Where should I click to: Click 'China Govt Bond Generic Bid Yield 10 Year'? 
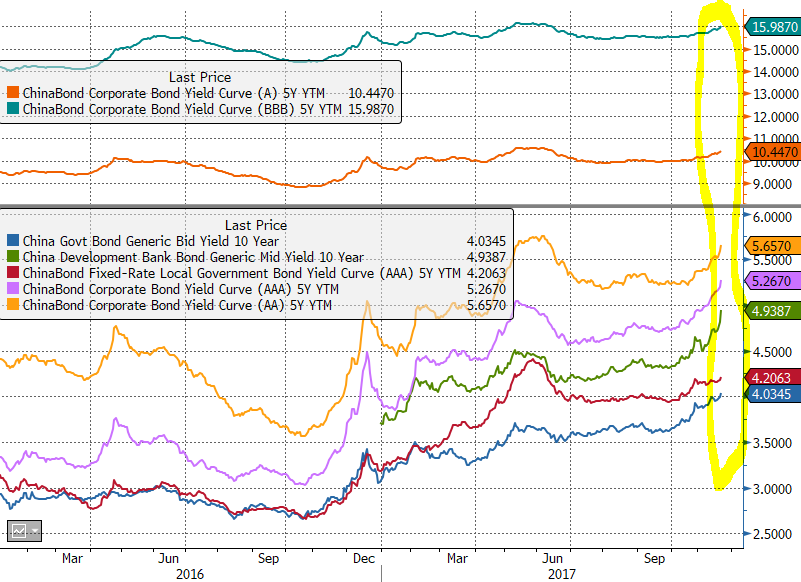tap(151, 241)
